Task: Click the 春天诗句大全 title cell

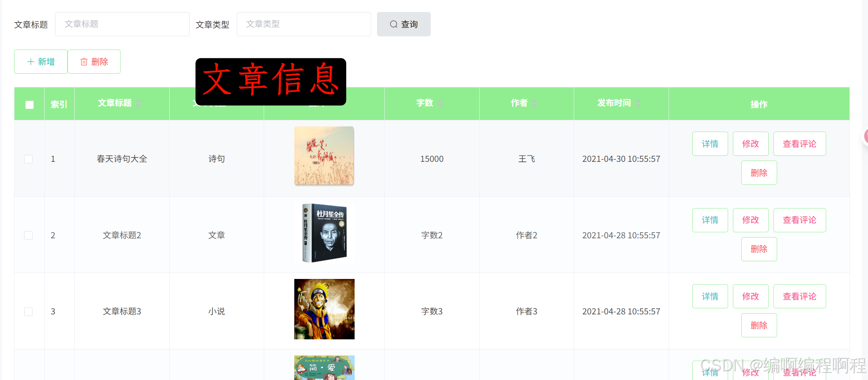Action: pos(122,159)
